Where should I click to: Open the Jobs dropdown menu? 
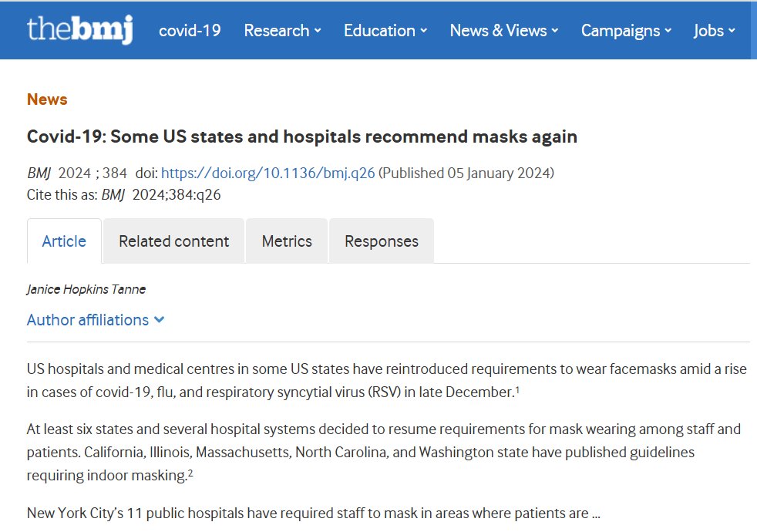click(x=714, y=31)
